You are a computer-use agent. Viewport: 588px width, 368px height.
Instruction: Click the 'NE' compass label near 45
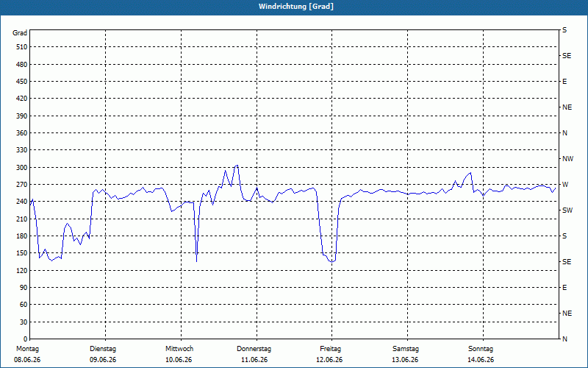pyautogui.click(x=567, y=314)
